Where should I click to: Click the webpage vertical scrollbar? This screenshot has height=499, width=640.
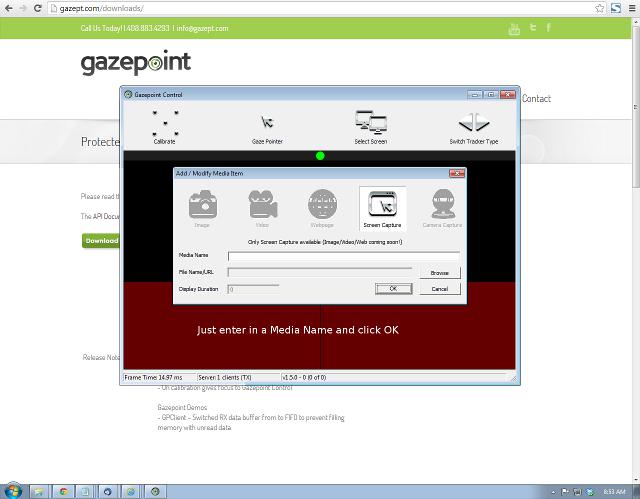636,108
